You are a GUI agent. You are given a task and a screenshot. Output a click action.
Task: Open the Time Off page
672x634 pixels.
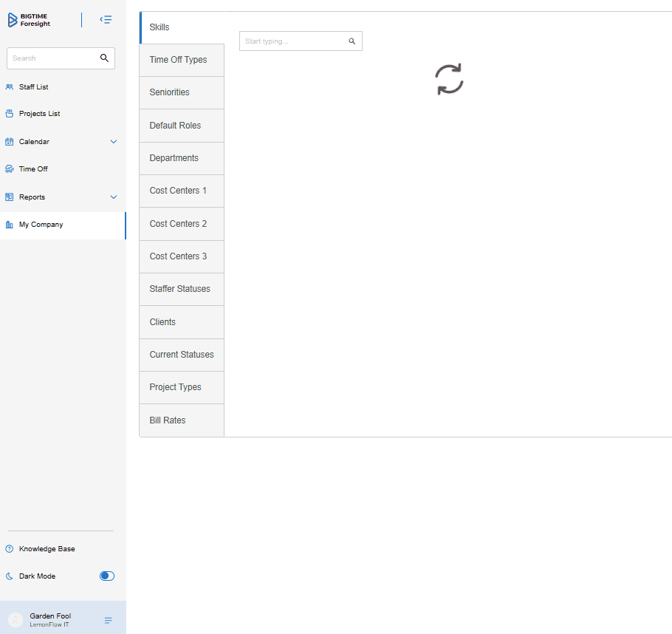click(x=33, y=169)
